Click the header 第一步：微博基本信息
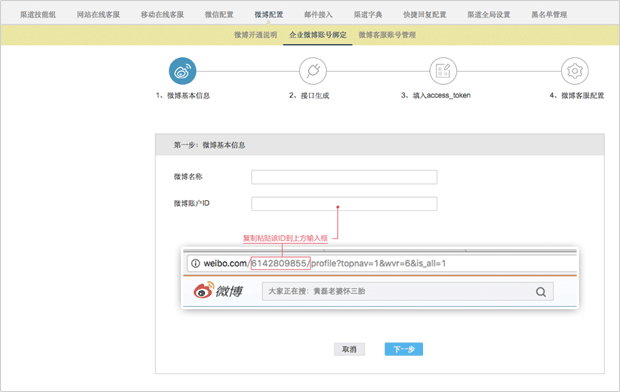 tap(210, 145)
